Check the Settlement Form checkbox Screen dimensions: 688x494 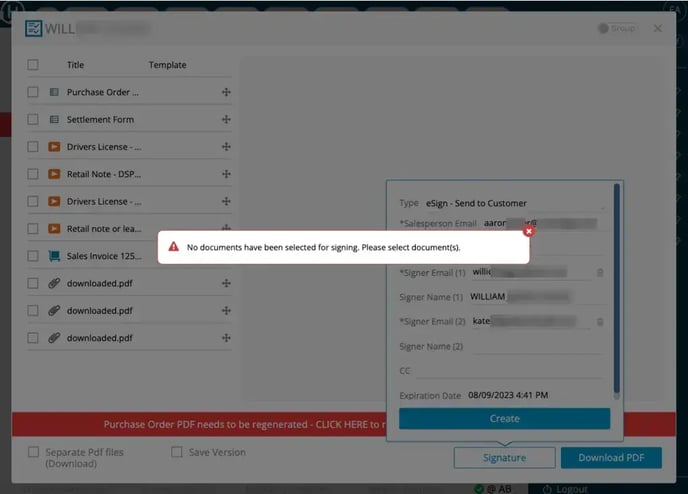pyautogui.click(x=33, y=119)
